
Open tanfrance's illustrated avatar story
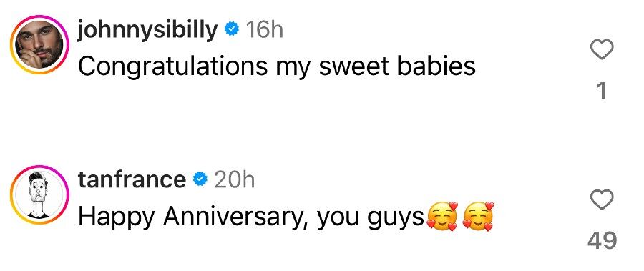pyautogui.click(x=39, y=195)
